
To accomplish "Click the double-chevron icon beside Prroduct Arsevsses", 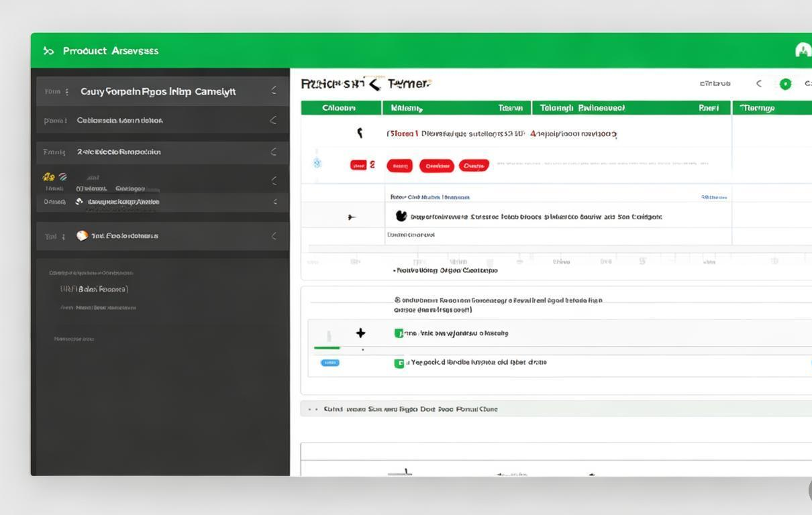I will coord(48,51).
